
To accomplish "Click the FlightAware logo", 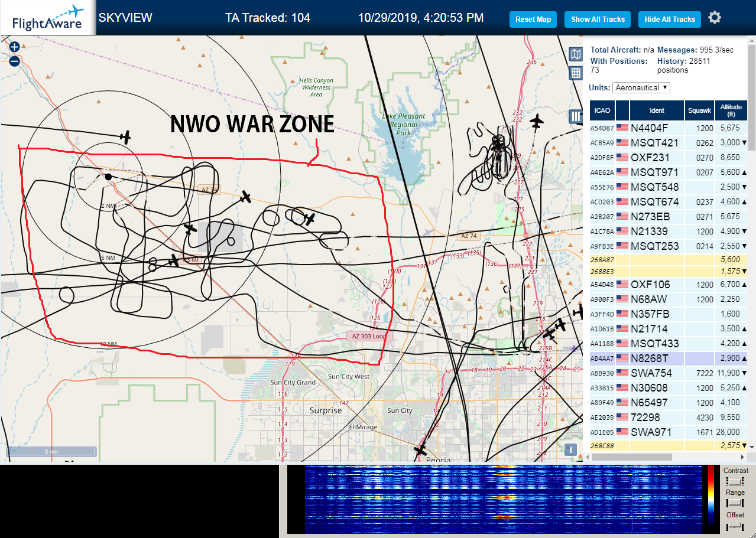I will 47,18.
